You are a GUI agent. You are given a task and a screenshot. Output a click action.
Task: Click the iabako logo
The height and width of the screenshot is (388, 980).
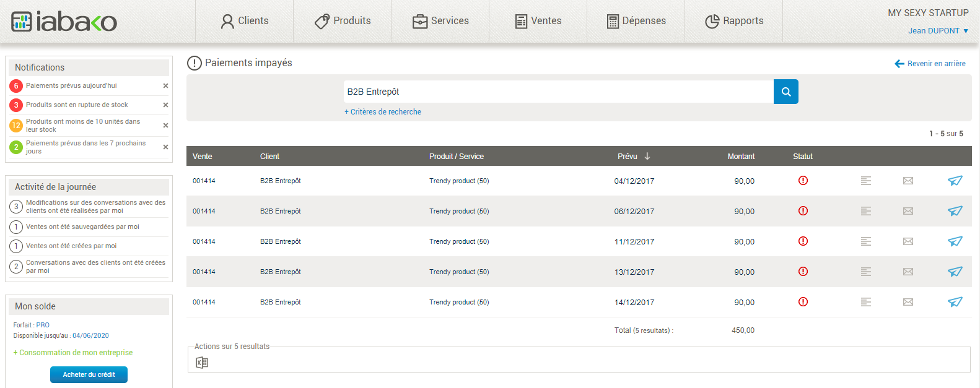[x=64, y=22]
